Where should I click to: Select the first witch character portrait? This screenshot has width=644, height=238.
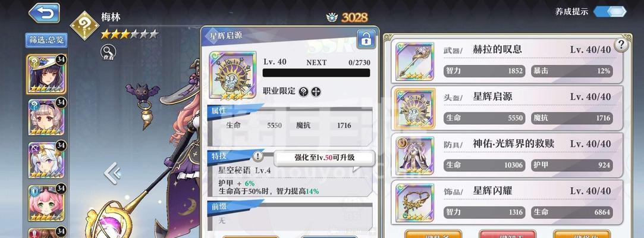pos(46,74)
